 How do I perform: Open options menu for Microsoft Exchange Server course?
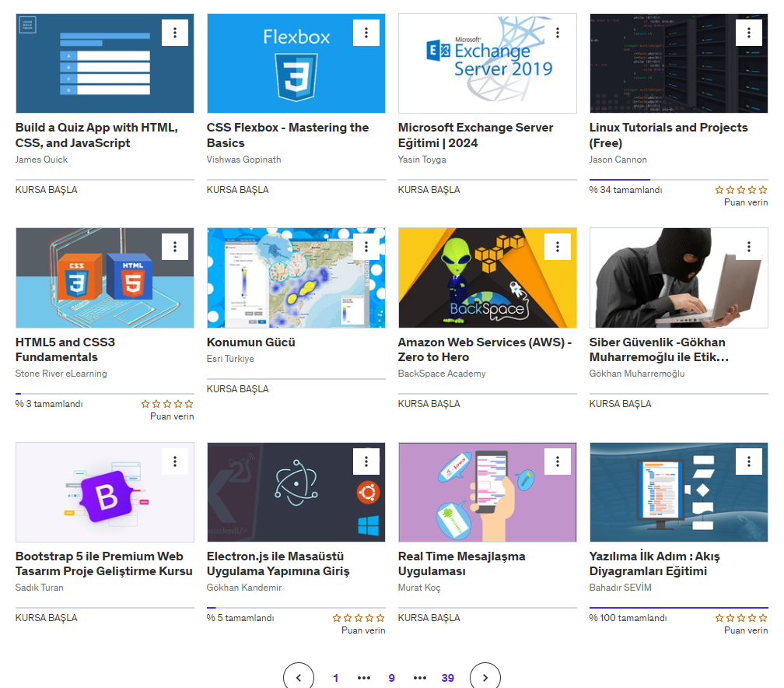click(x=558, y=33)
